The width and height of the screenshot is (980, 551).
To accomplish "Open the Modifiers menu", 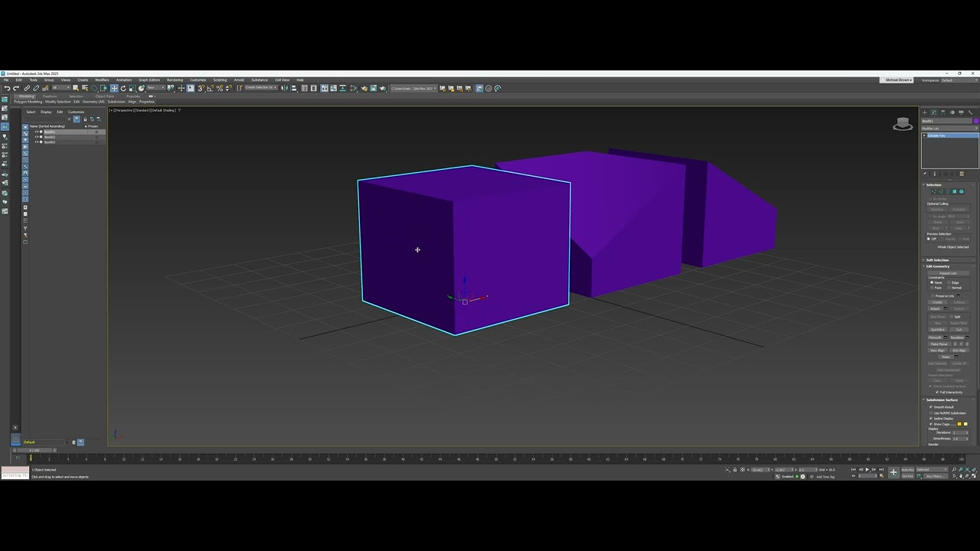I will [102, 80].
